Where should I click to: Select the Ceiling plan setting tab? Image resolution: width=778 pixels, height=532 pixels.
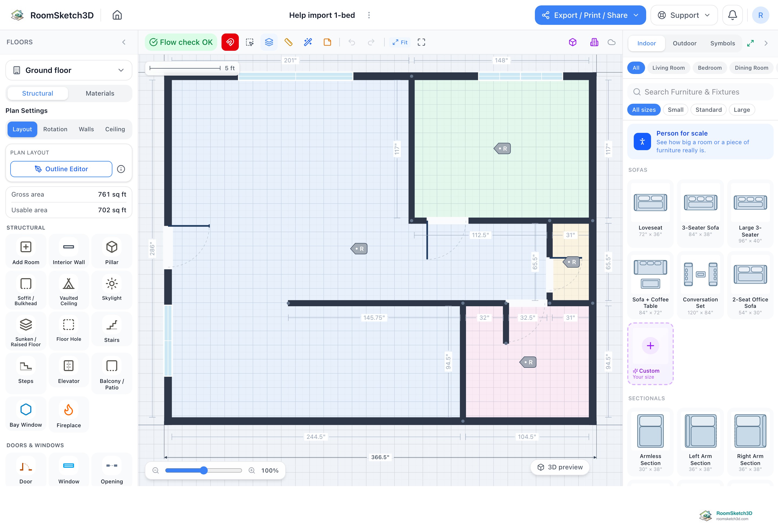pos(115,129)
